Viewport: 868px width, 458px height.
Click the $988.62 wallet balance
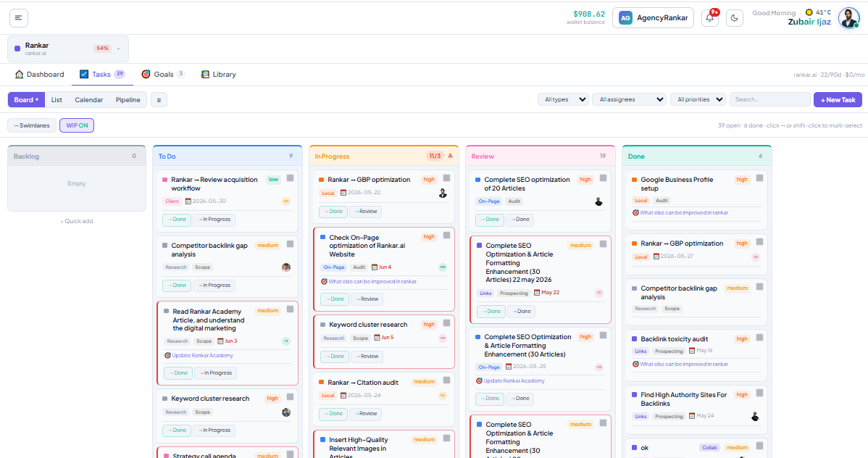589,14
